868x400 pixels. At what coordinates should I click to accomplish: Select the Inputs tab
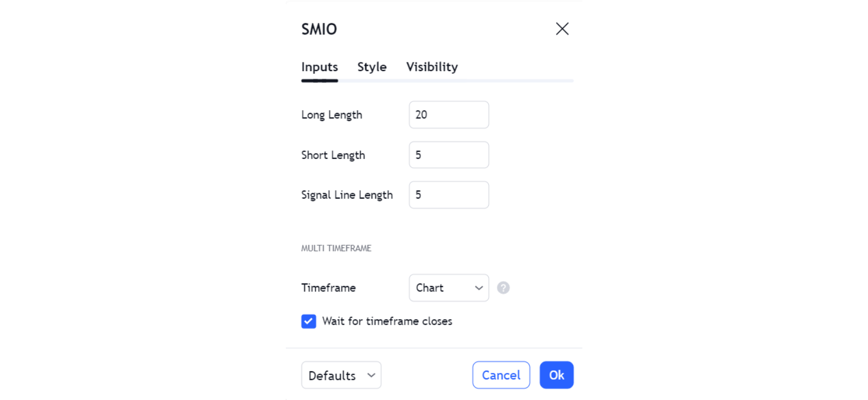[320, 67]
